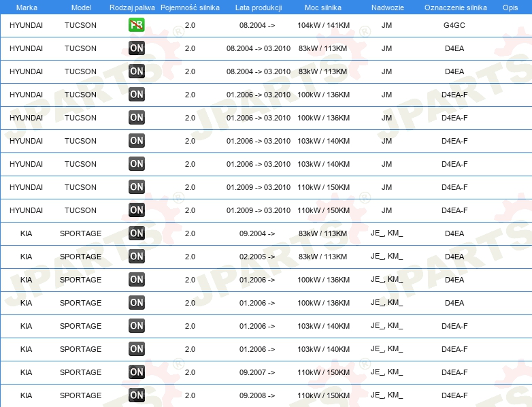Select the G4GC engine code cell
This screenshot has width=532, height=407.
click(x=454, y=25)
